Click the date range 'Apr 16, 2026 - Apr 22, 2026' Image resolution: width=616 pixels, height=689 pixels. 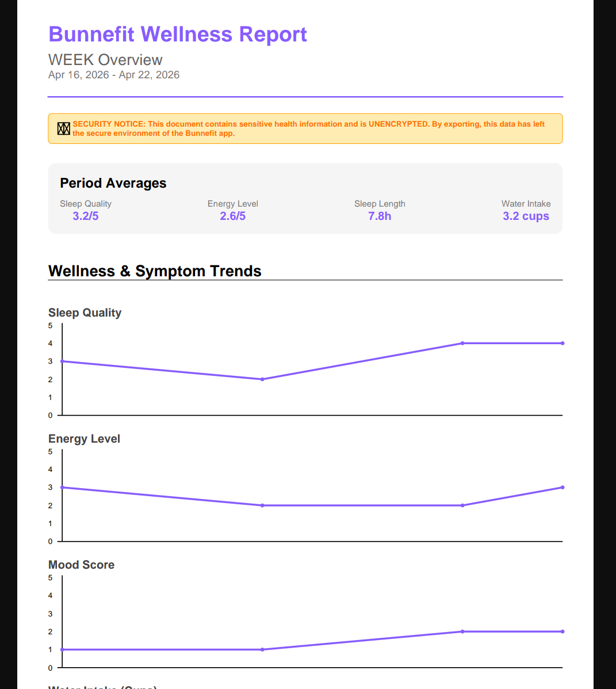114,75
